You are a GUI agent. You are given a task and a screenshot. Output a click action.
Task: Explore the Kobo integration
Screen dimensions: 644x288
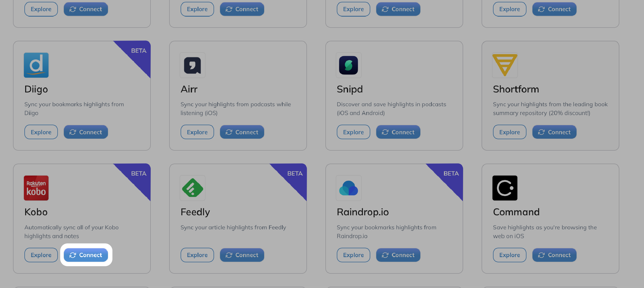(x=41, y=255)
